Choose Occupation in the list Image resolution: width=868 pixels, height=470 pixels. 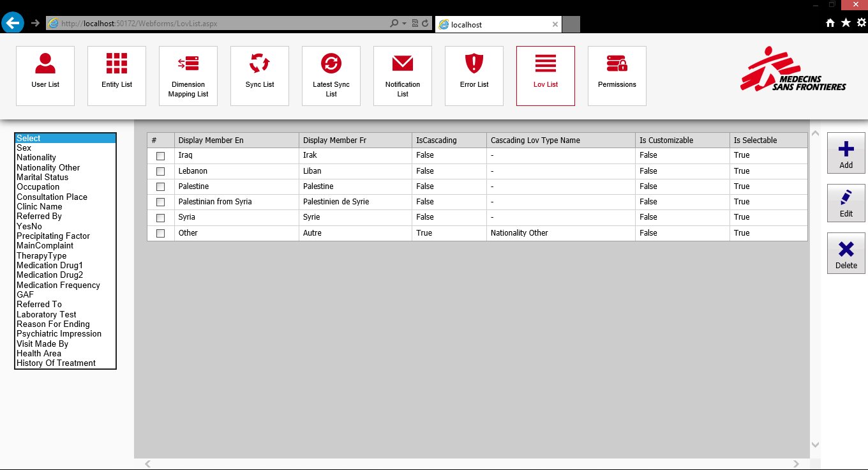[x=65, y=187]
